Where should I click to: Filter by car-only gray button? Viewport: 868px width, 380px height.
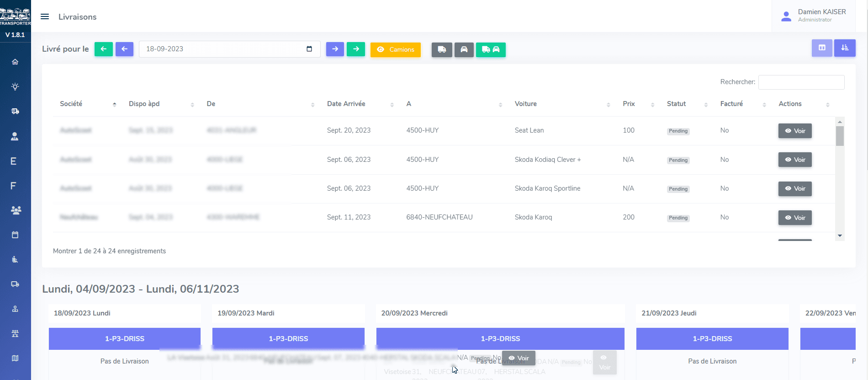click(464, 49)
